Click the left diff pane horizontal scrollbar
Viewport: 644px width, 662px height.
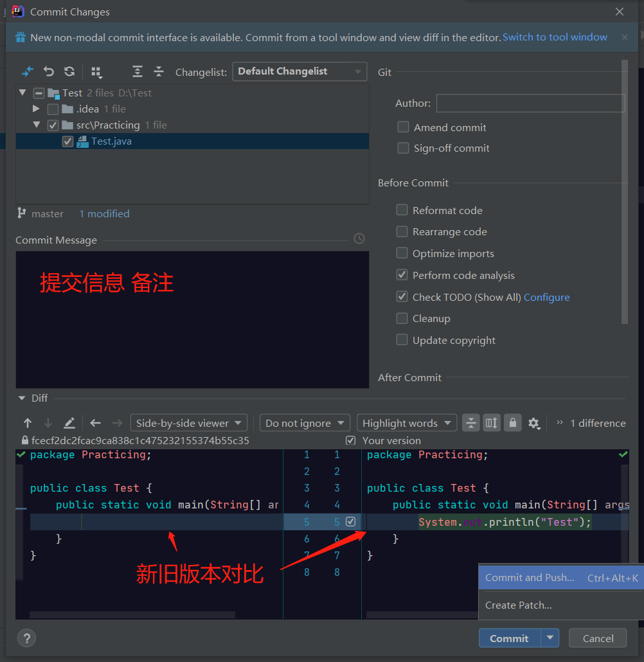(132, 614)
